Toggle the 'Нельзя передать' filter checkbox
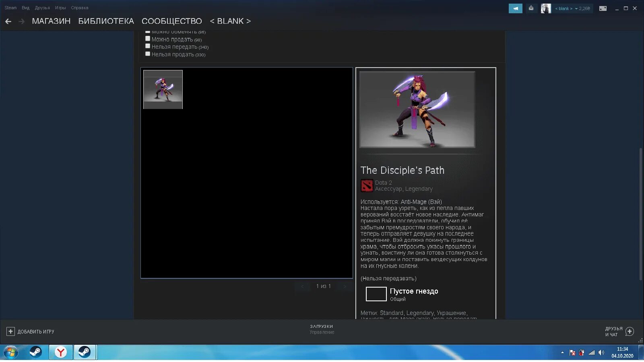The width and height of the screenshot is (644, 362). click(x=148, y=46)
